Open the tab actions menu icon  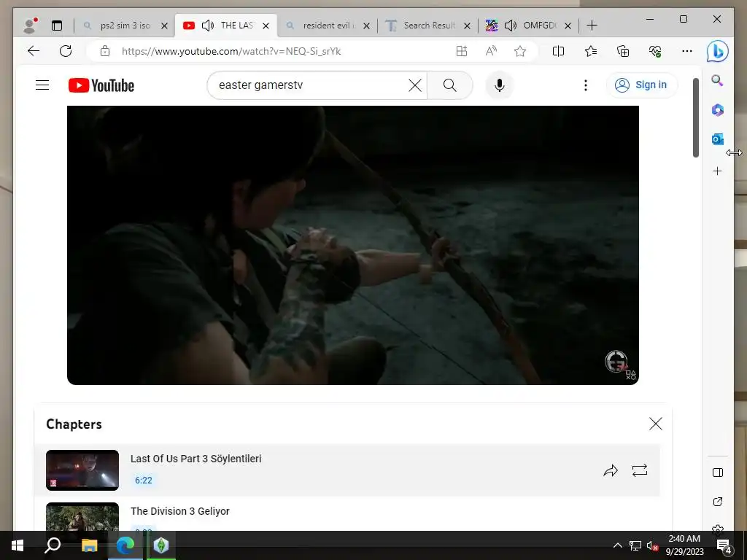point(57,26)
